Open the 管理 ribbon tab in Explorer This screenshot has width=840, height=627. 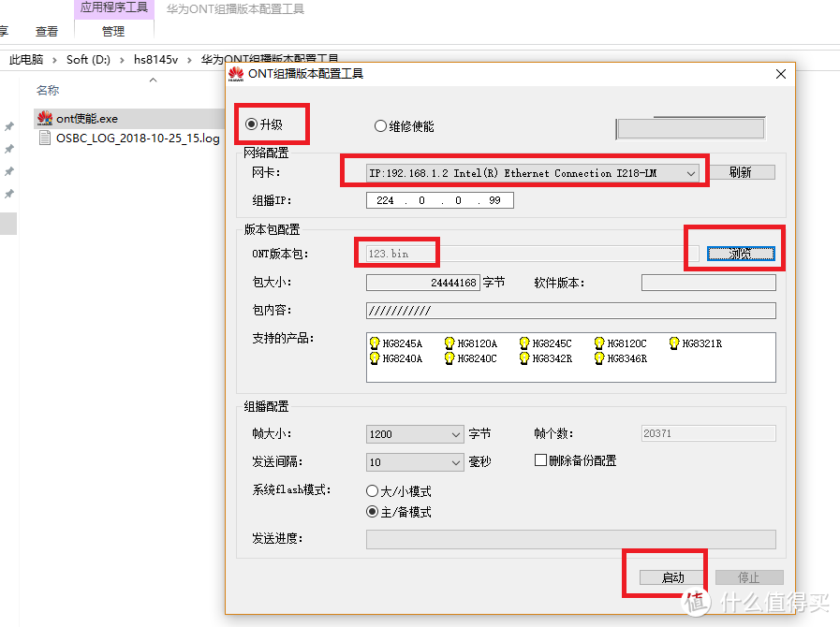tap(113, 32)
